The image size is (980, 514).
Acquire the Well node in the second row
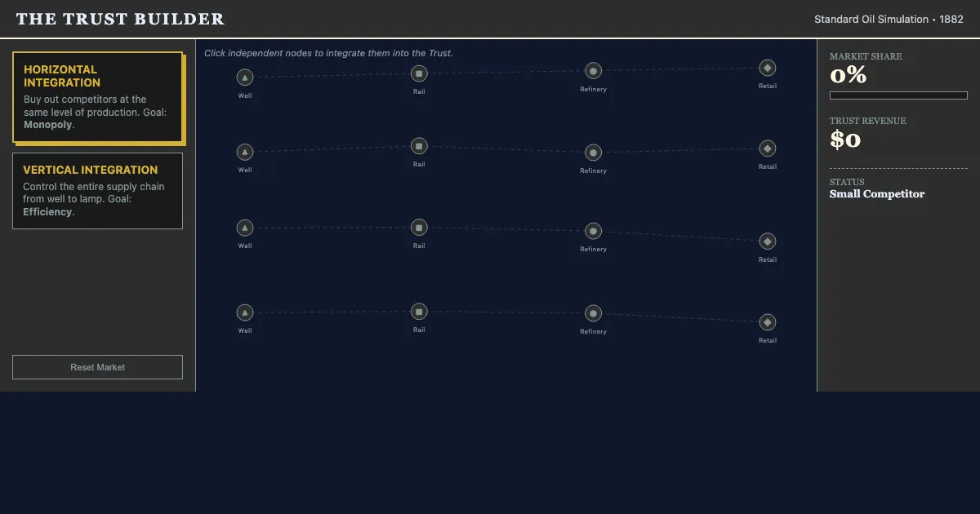point(245,152)
